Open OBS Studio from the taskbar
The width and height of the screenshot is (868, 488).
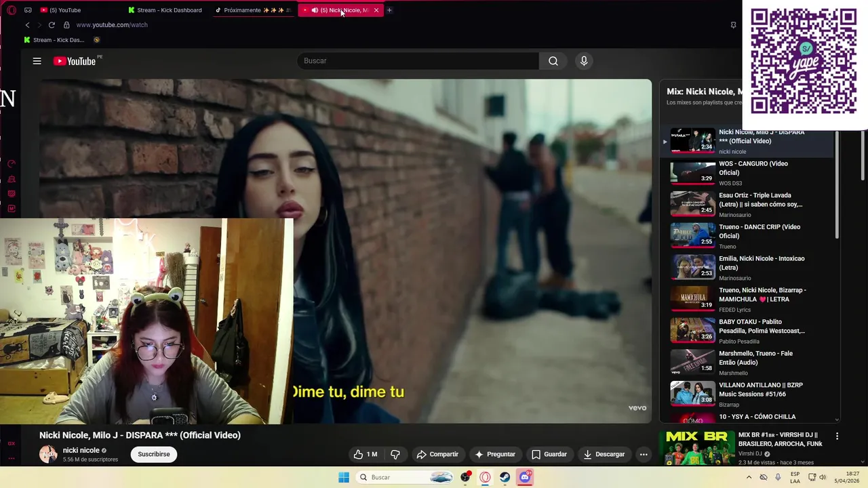pos(465,477)
